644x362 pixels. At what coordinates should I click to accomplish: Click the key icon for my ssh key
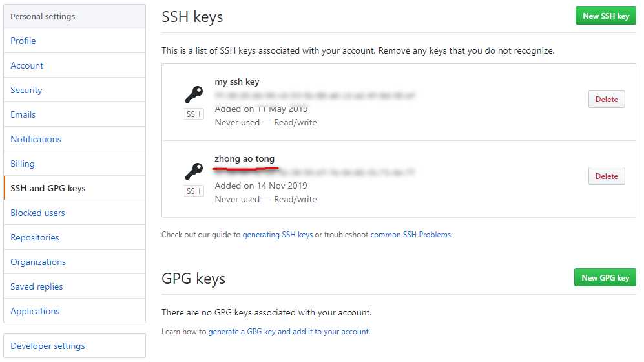(193, 95)
